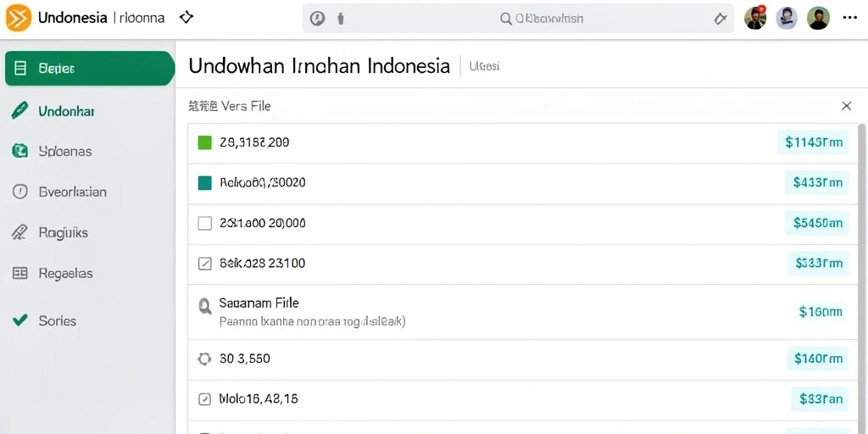Viewport: 868px width, 434px height.
Task: Open the first user avatar with red badge
Action: pos(755,18)
